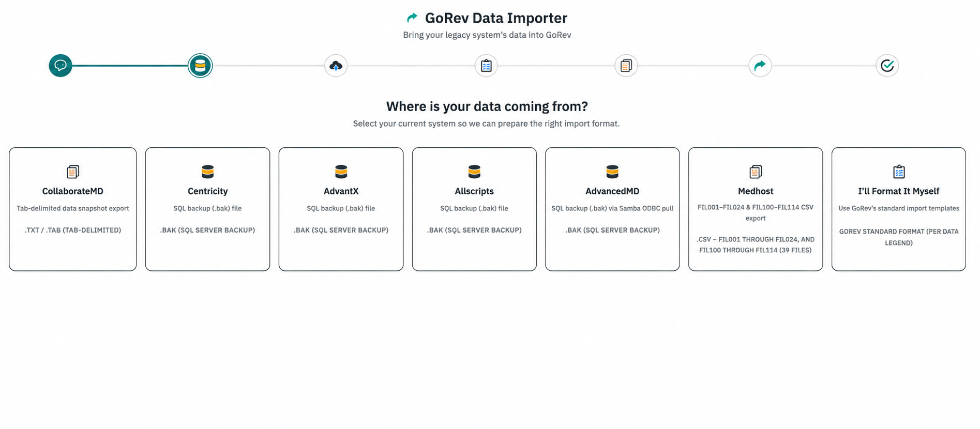Select the green arrow import step

[x=760, y=66]
